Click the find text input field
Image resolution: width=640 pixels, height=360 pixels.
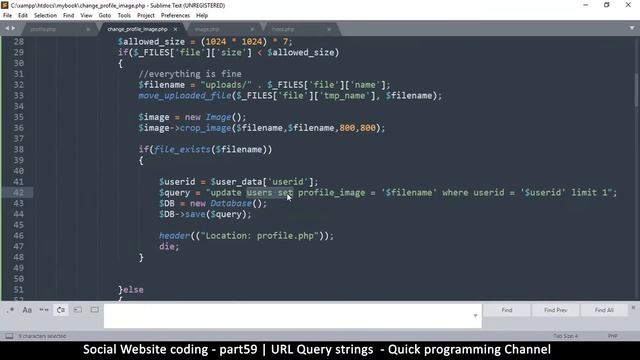click(292, 316)
